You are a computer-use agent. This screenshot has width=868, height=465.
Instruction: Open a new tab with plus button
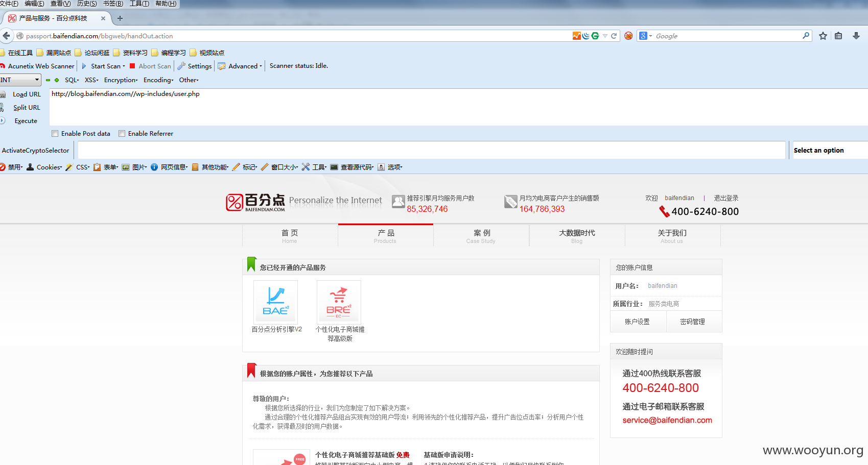pos(120,18)
